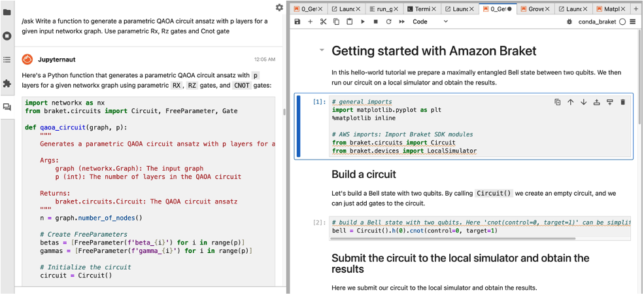Toggle the Jupyter AI chat panel
The height and width of the screenshot is (295, 644).
(x=7, y=107)
